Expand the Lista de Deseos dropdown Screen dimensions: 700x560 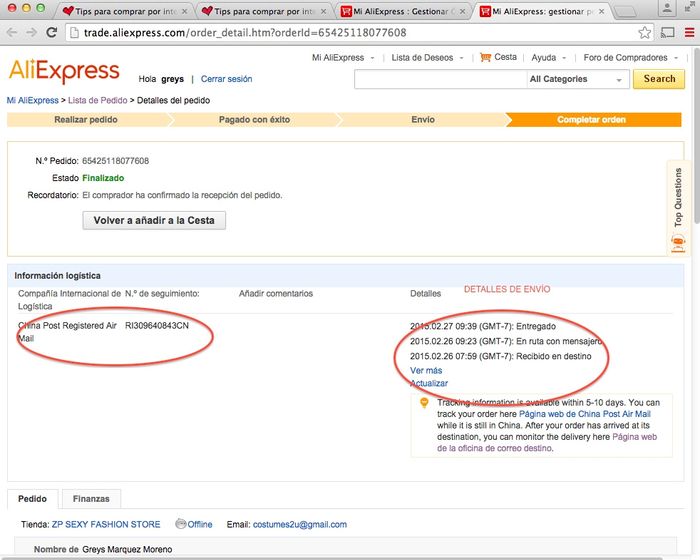click(462, 58)
